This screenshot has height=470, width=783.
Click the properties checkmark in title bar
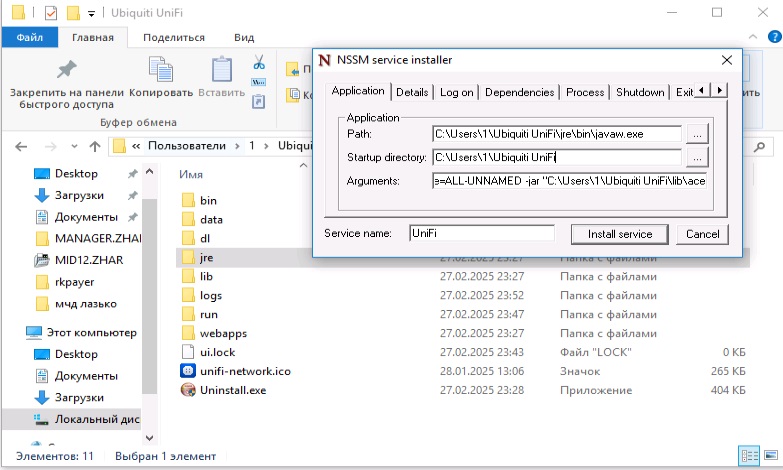coord(51,13)
